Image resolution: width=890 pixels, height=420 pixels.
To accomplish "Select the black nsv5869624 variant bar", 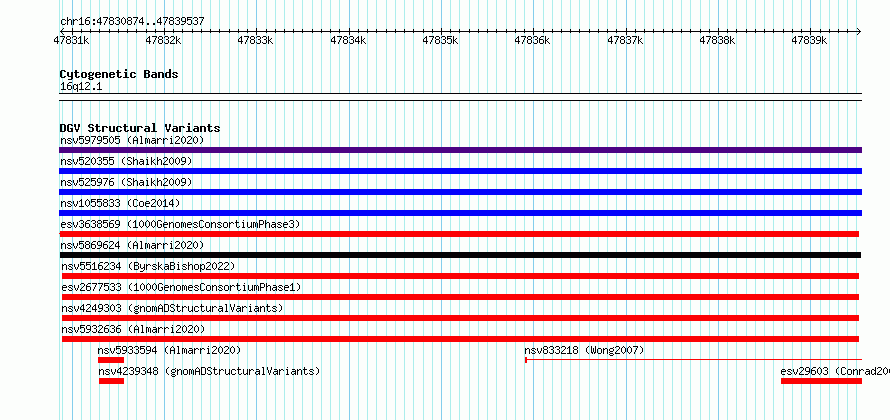I will [x=461, y=255].
